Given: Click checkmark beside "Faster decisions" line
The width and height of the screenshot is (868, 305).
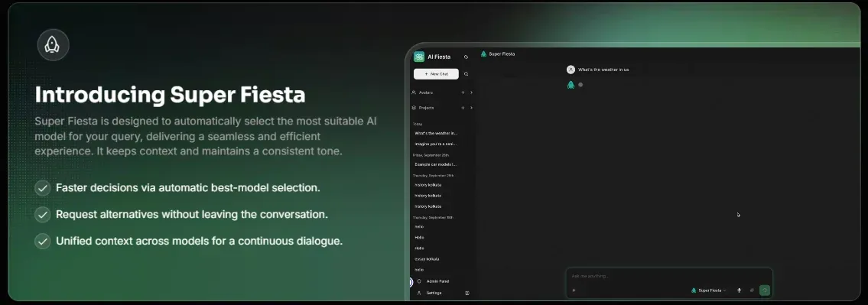Looking at the screenshot, I should point(43,187).
